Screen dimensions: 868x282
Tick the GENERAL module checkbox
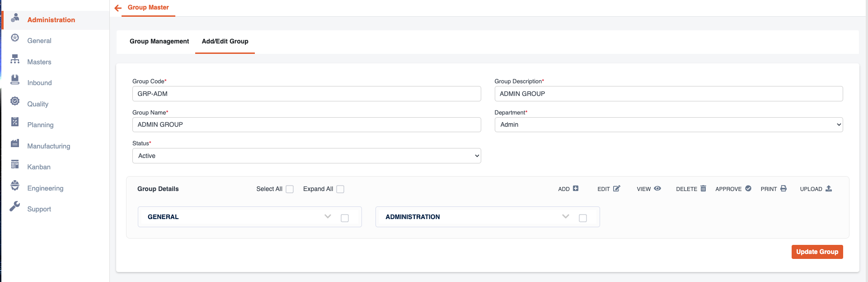[345, 218]
